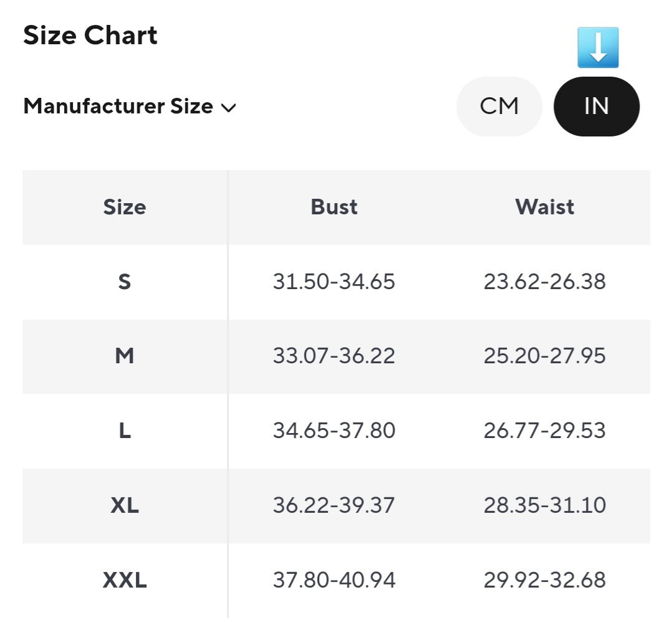Click bust value 34.65-37.80

pos(334,431)
